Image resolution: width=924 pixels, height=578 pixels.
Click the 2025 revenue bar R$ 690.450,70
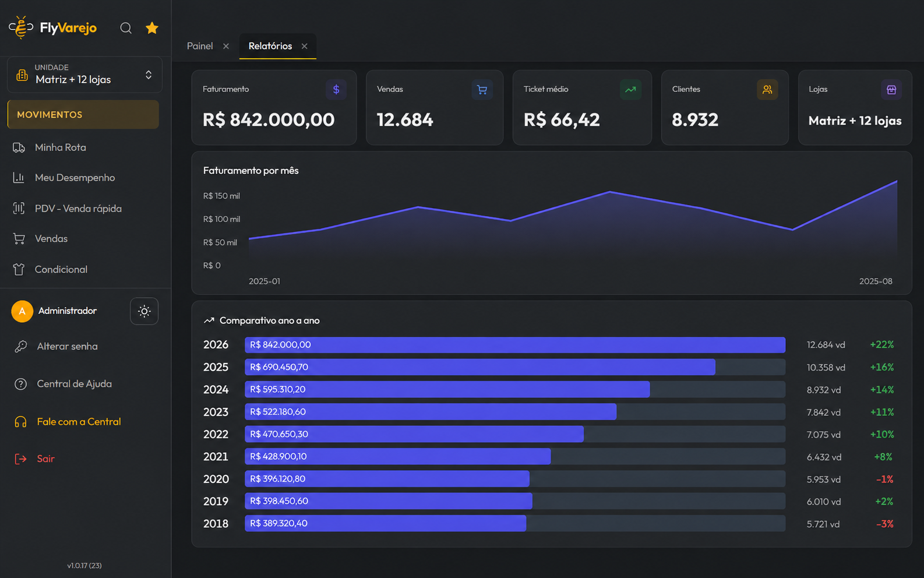point(480,367)
